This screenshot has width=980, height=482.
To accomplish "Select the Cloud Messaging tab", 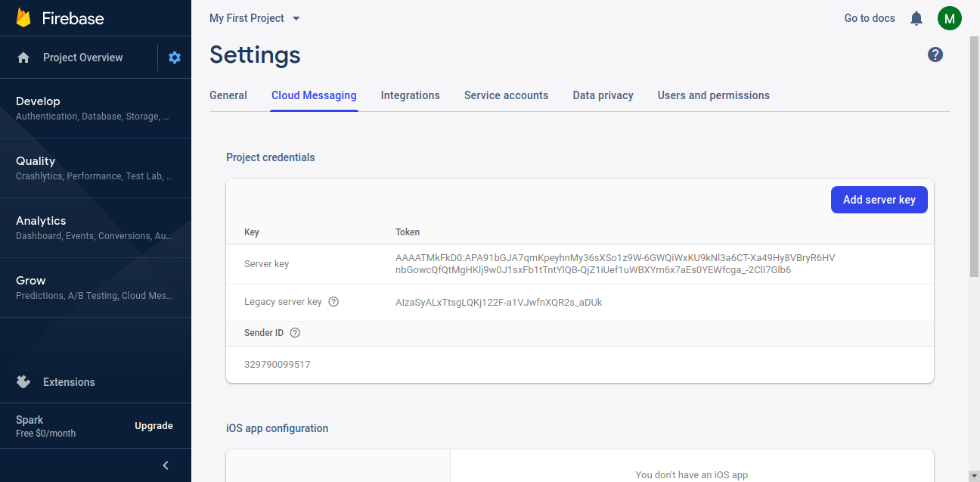I will coord(314,95).
